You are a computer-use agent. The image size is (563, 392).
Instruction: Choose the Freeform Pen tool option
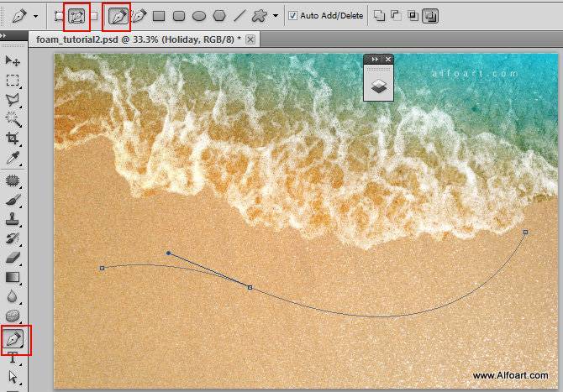tap(139, 15)
